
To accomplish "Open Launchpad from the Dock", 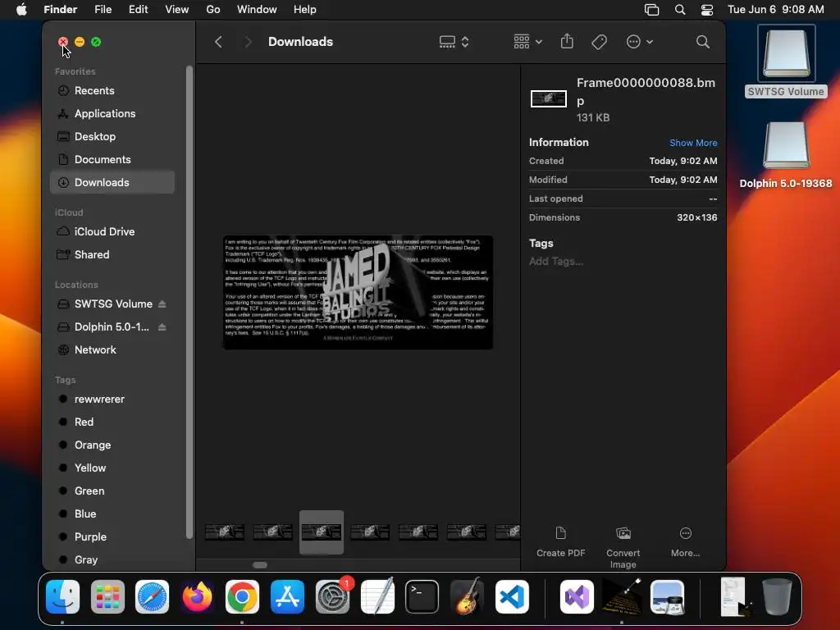I will coord(107,597).
